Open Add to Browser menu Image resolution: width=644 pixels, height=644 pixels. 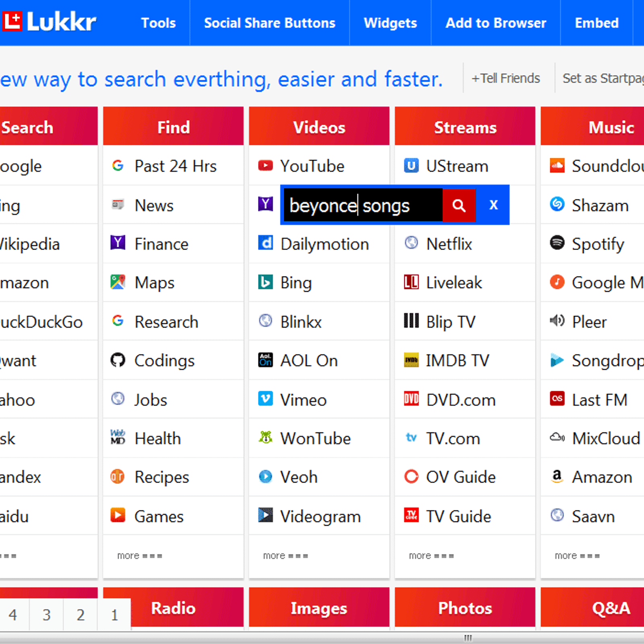495,23
